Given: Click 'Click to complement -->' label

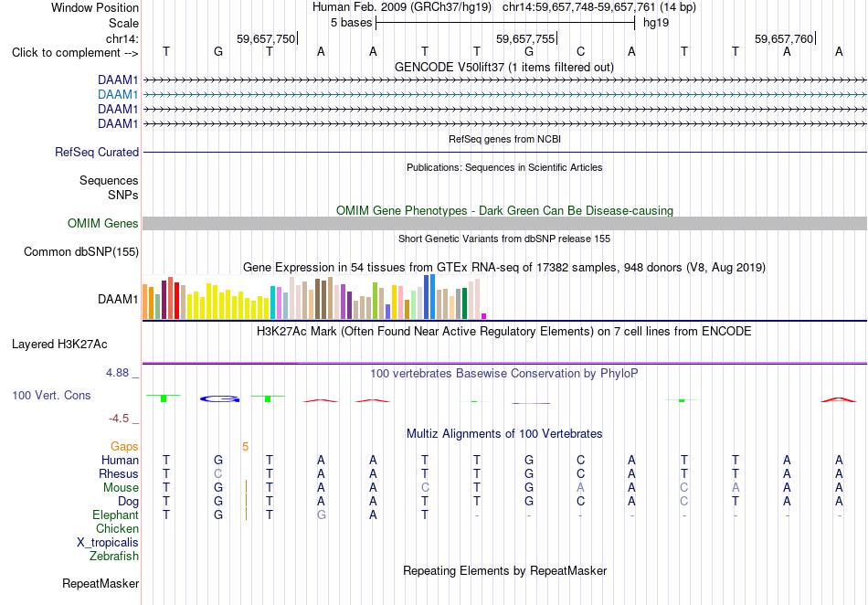Looking at the screenshot, I should click(x=75, y=53).
